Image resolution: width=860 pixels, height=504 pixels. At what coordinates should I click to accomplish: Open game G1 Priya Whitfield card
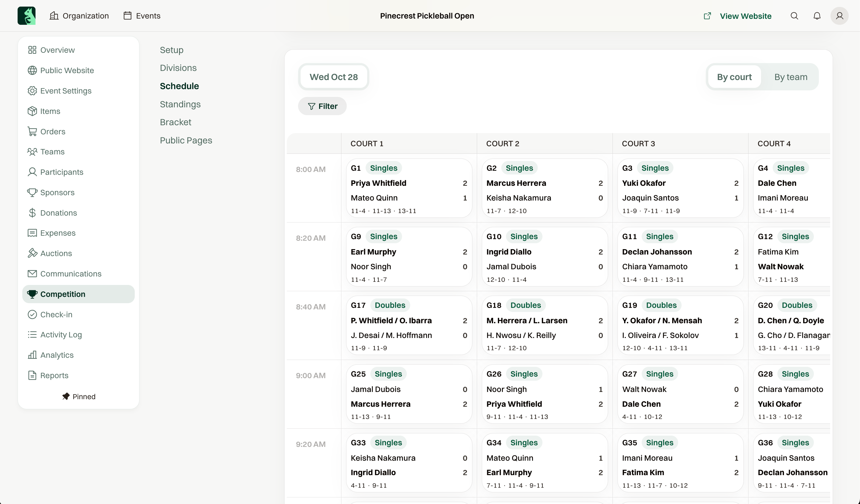tap(409, 188)
